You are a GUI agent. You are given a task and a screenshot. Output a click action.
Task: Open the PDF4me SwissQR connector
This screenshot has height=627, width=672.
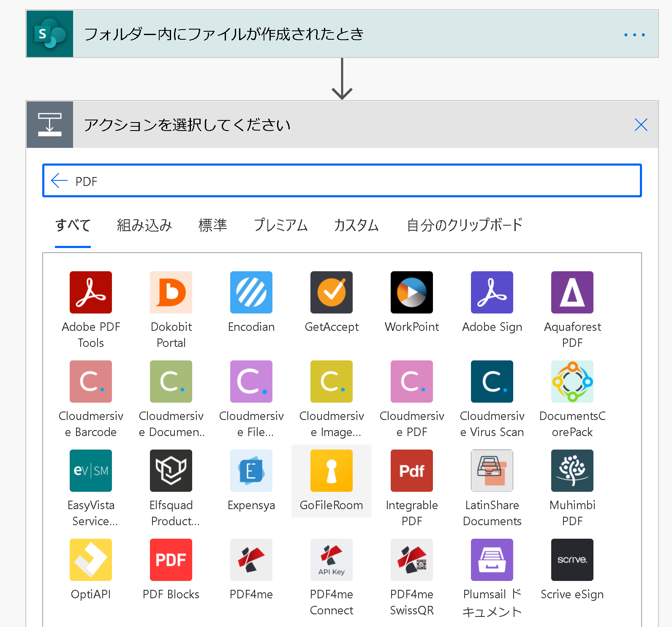(412, 560)
